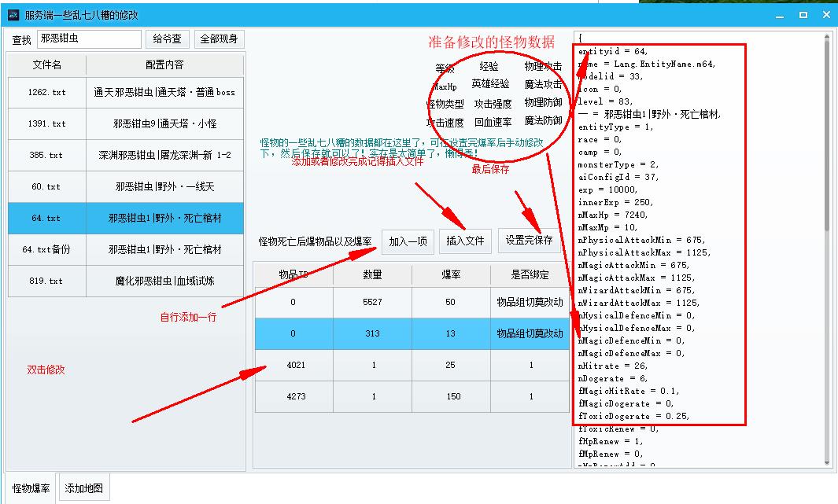838x504 pixels.
Task: Open the 819.txt file row
Action: coord(47,281)
